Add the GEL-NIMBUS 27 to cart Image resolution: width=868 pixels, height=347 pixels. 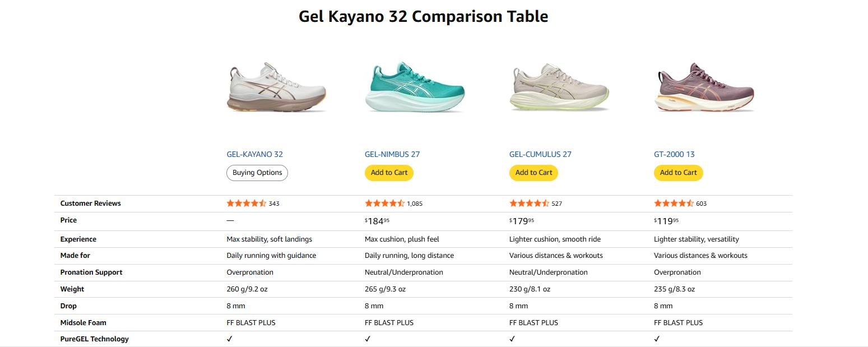coord(389,173)
